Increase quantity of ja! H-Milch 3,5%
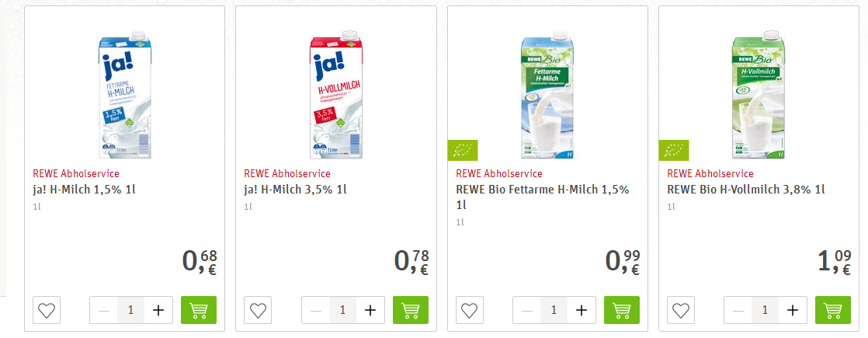Image resolution: width=868 pixels, height=338 pixels. 370,310
